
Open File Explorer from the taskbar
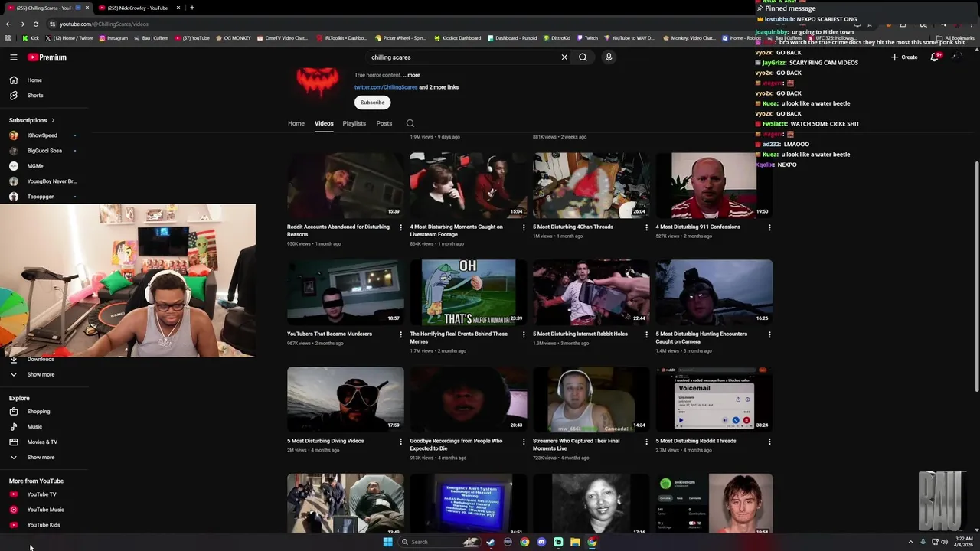pyautogui.click(x=575, y=542)
